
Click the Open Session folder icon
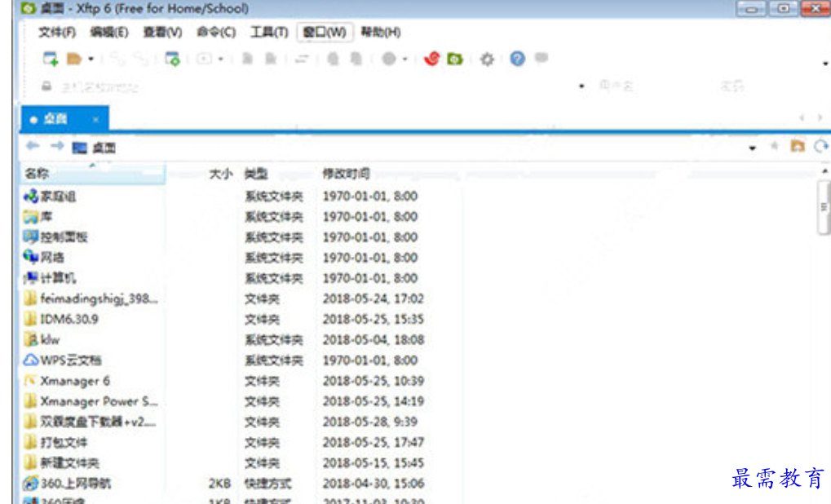pos(73,58)
